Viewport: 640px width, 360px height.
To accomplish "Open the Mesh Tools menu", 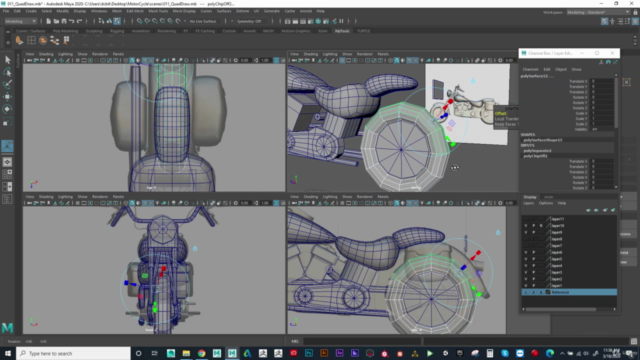I will point(158,11).
